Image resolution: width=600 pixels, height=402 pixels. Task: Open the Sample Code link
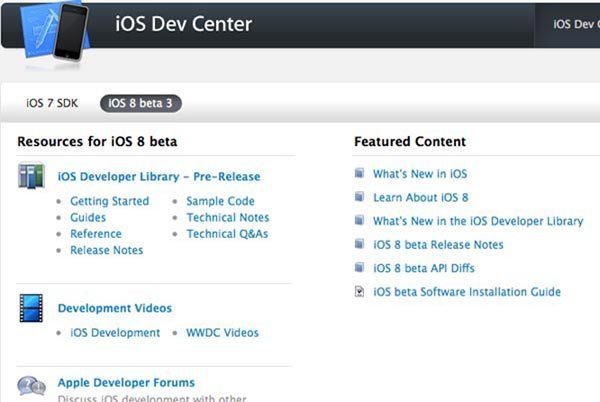[220, 201]
